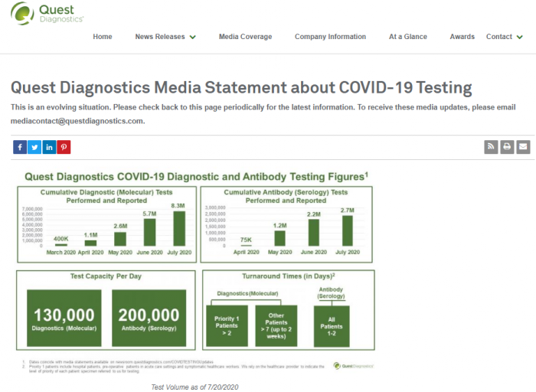Click the All Patients 1-2 box
Image resolution: width=536 pixels, height=392 pixels.
tap(332, 326)
